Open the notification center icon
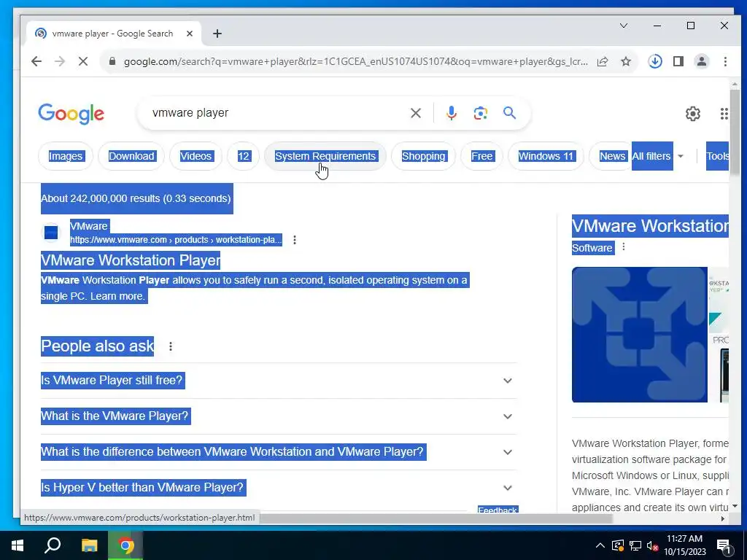This screenshot has width=747, height=560. click(724, 546)
